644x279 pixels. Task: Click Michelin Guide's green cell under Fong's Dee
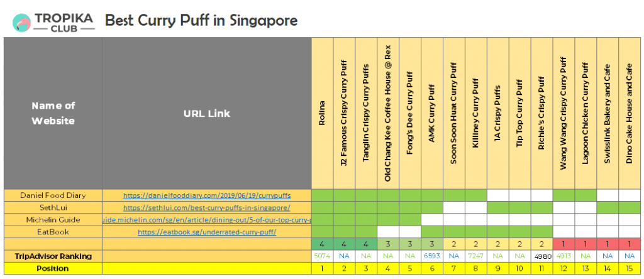[410, 220]
